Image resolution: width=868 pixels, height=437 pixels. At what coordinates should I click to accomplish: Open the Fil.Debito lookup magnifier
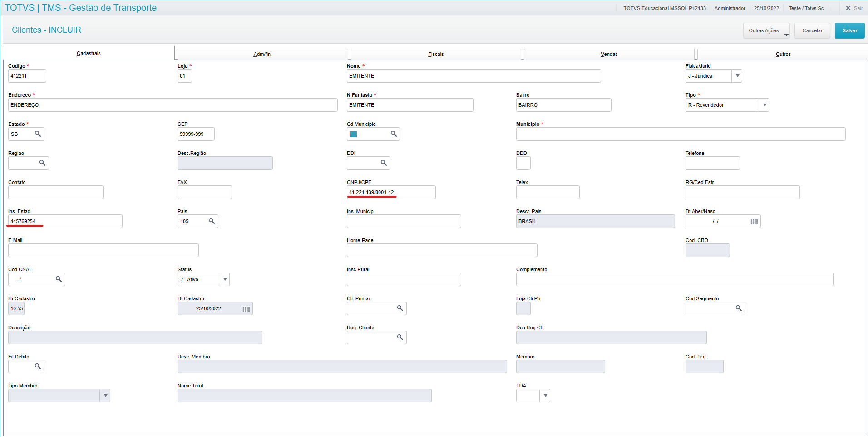click(x=38, y=367)
